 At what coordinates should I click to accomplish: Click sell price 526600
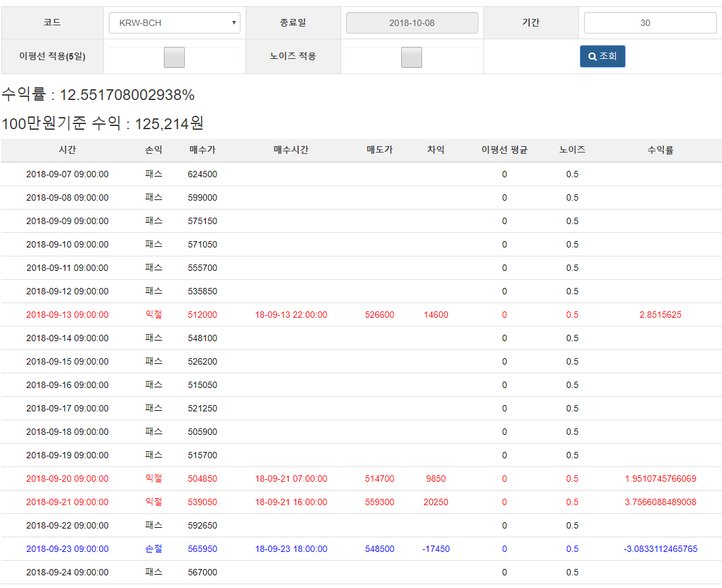tap(380, 315)
